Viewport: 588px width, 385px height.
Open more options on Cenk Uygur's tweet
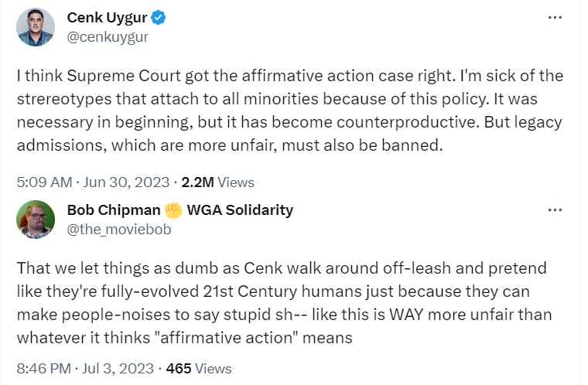(555, 18)
